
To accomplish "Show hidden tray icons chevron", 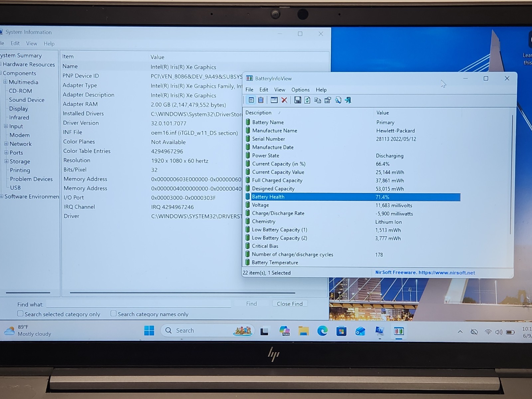I will point(460,332).
